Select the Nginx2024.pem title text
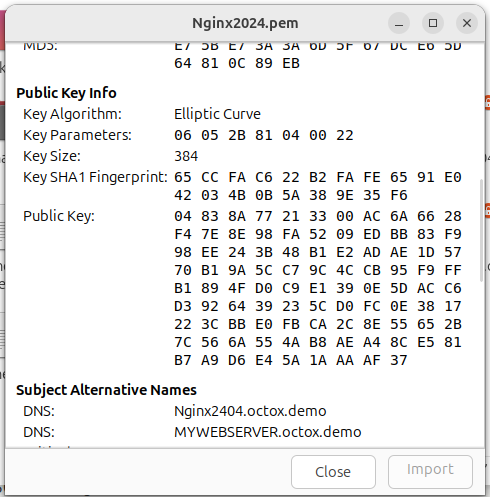The width and height of the screenshot is (490, 497). click(245, 23)
